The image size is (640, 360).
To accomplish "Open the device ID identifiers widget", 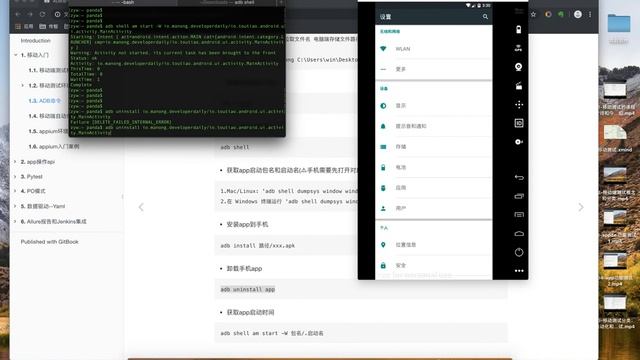I will pos(519,123).
